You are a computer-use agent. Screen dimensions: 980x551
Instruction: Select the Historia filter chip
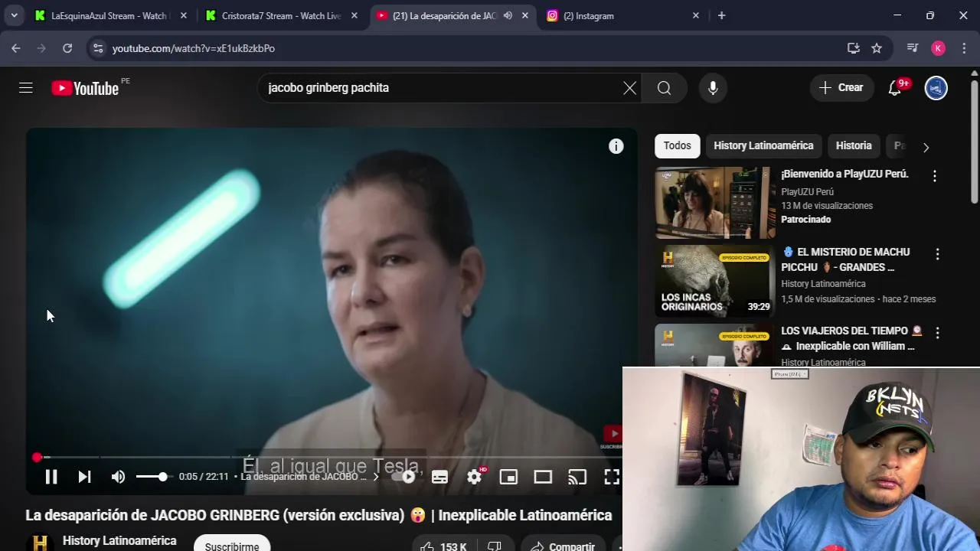[854, 145]
